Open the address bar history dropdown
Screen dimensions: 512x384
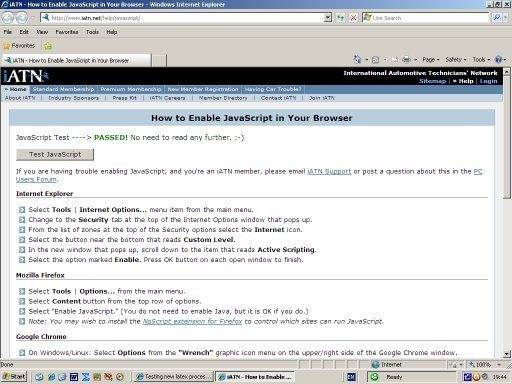[328, 18]
